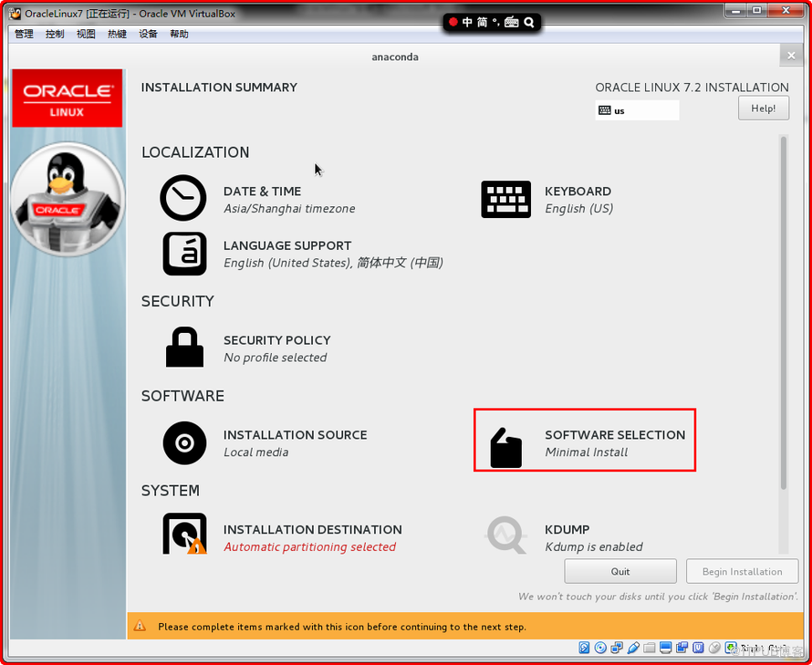This screenshot has width=812, height=665.
Task: Maximize the VirtualBox window
Action: (x=756, y=10)
